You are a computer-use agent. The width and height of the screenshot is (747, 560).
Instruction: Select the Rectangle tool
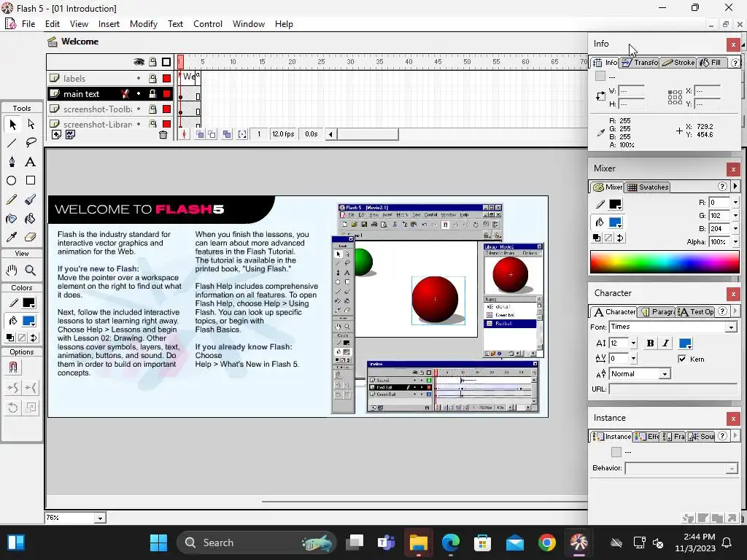(x=31, y=181)
